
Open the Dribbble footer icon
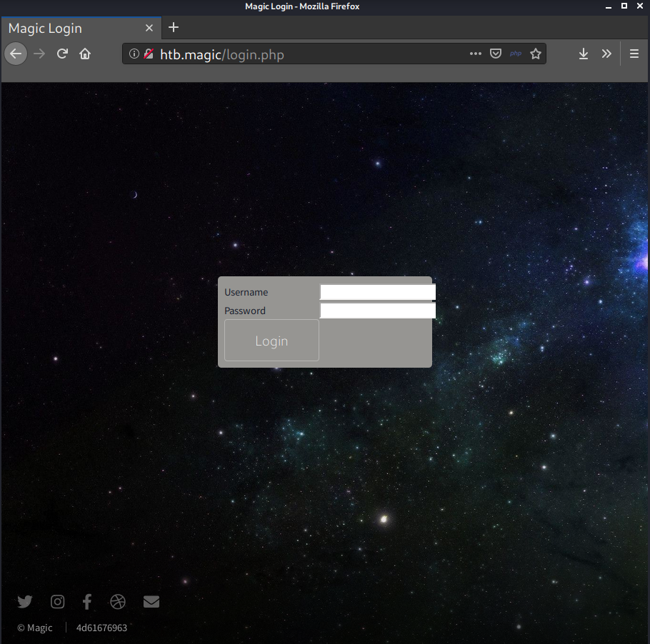(x=118, y=601)
